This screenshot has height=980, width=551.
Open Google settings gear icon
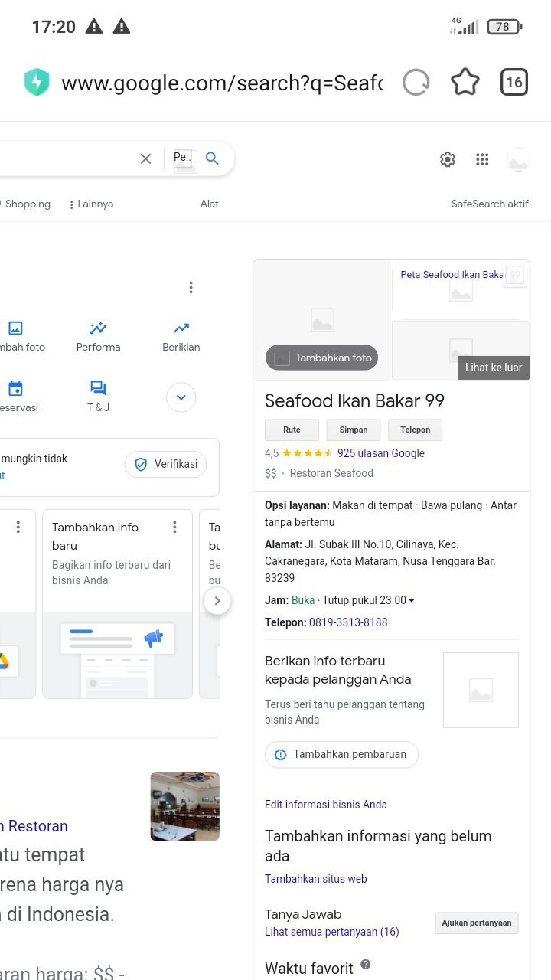pyautogui.click(x=448, y=159)
